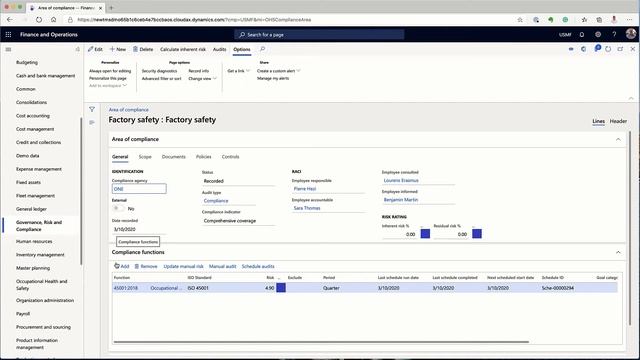This screenshot has height=360, width=640.
Task: Refresh the form page
Action: (x=608, y=49)
